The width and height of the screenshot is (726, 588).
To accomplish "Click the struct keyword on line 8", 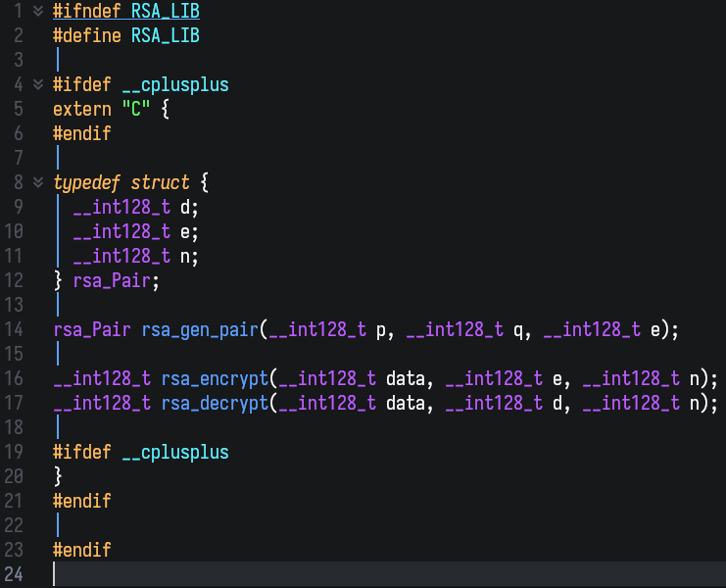I will pyautogui.click(x=161, y=183).
